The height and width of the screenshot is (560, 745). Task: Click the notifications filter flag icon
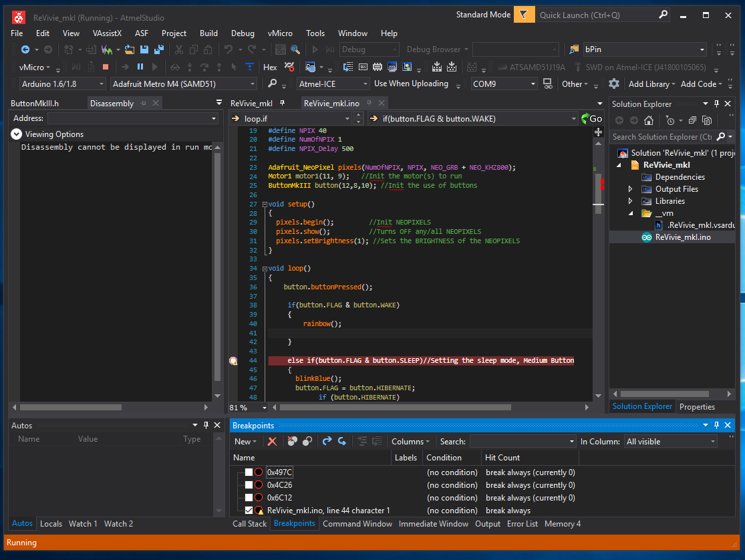[524, 15]
